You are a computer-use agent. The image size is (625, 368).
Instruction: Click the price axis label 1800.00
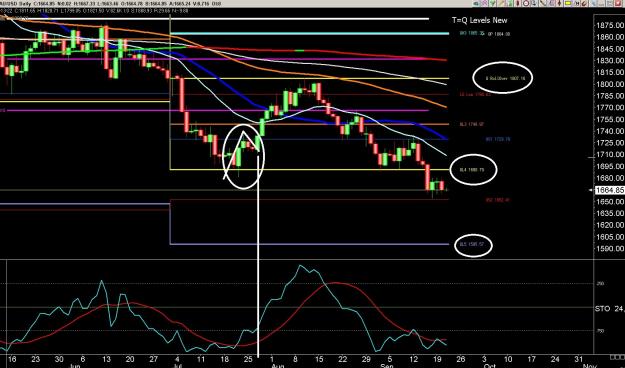point(610,84)
